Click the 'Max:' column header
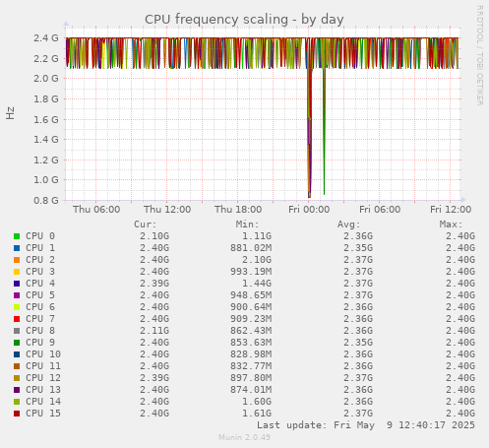 tap(451, 224)
